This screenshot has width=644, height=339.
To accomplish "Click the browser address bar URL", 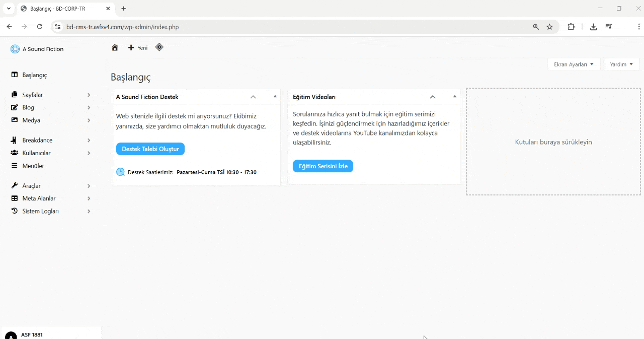I will pos(122,27).
